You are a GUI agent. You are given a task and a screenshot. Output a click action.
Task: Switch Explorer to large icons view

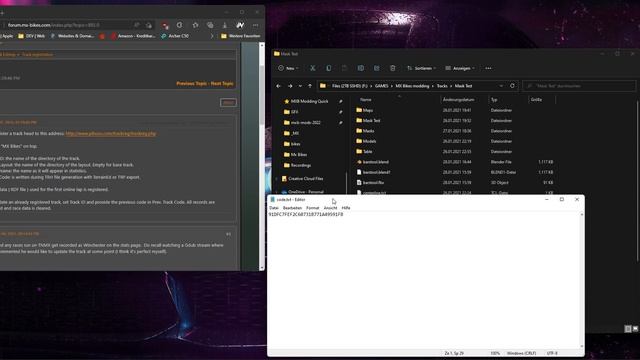click(x=635, y=329)
